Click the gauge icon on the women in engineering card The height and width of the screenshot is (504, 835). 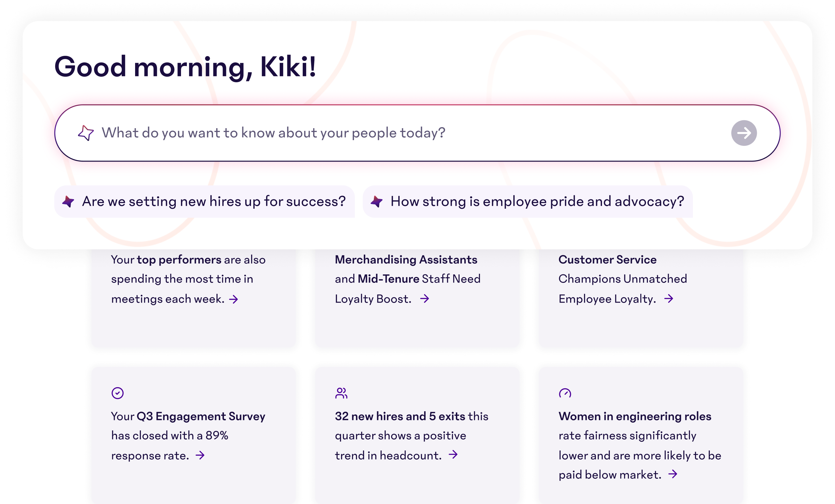[x=565, y=393]
